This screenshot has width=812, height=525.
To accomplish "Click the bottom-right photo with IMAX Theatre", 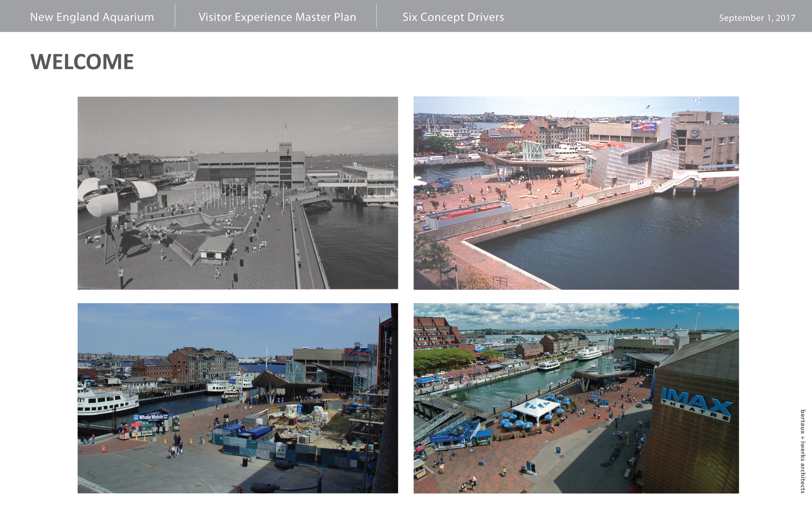I will [576, 398].
